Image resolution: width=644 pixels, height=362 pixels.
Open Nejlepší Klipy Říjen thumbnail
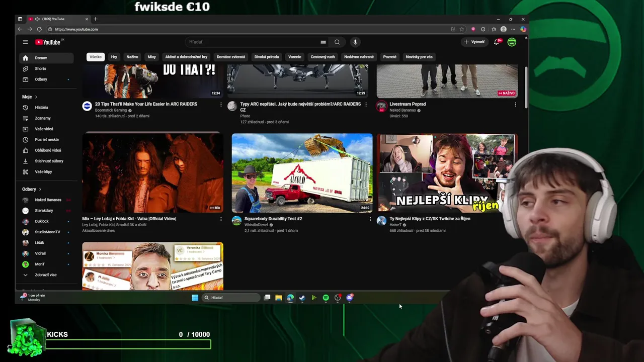pos(447,173)
